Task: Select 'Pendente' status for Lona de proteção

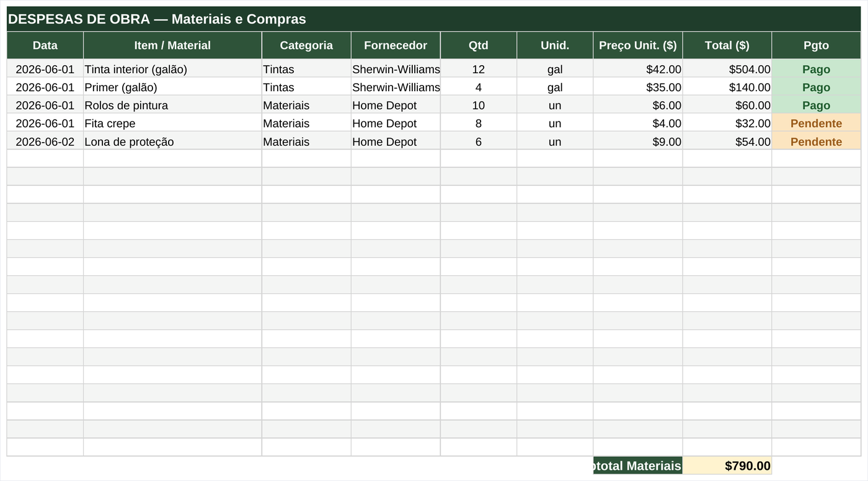Action: (x=816, y=141)
